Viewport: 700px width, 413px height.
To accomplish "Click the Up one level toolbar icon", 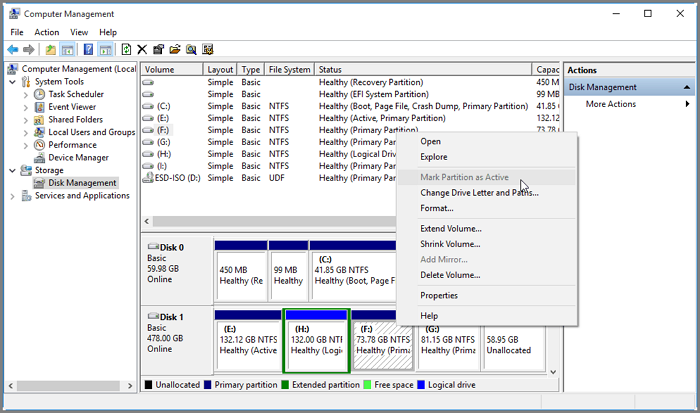I will (x=50, y=49).
